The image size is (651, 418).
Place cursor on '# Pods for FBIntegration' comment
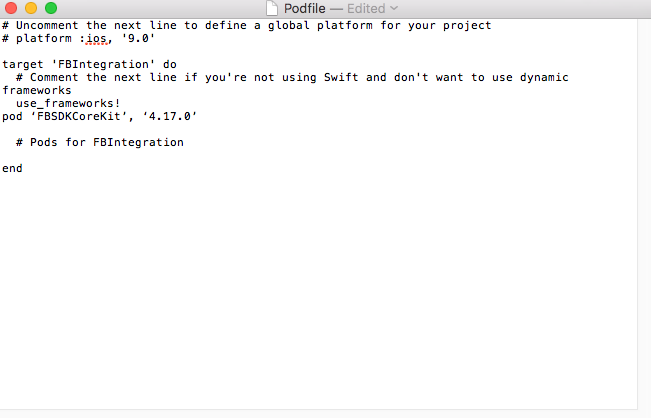coord(100,142)
